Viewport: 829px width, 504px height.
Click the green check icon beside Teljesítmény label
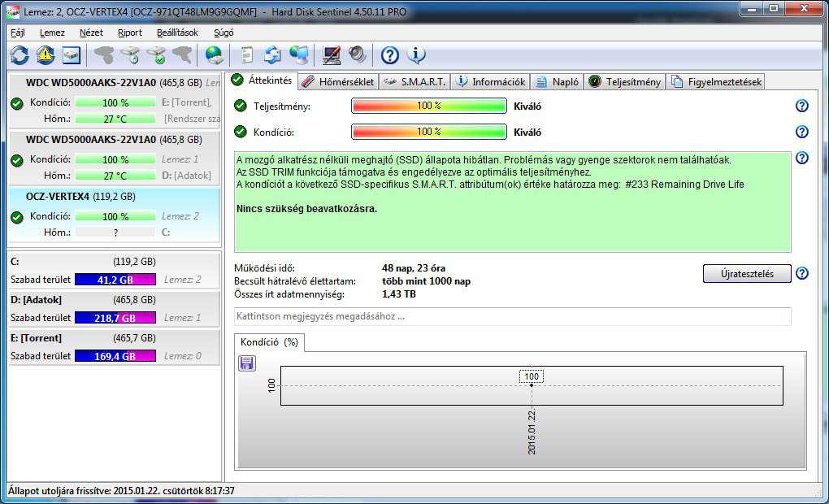pos(241,106)
